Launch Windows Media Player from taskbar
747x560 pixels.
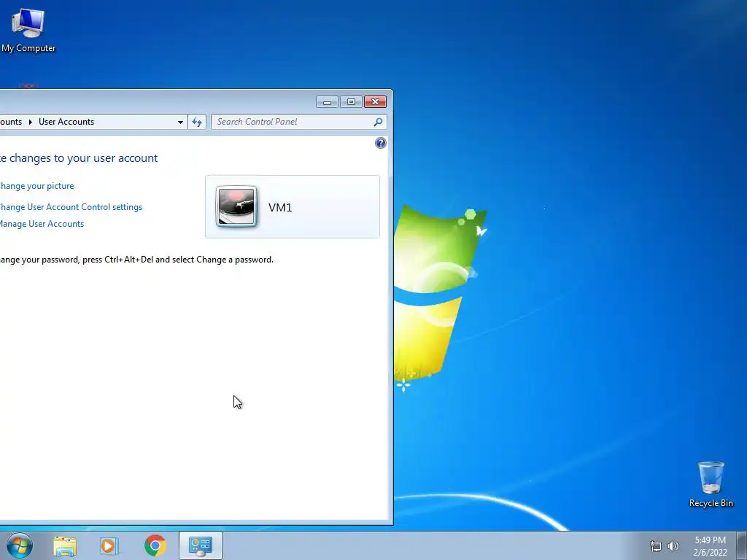click(x=109, y=545)
